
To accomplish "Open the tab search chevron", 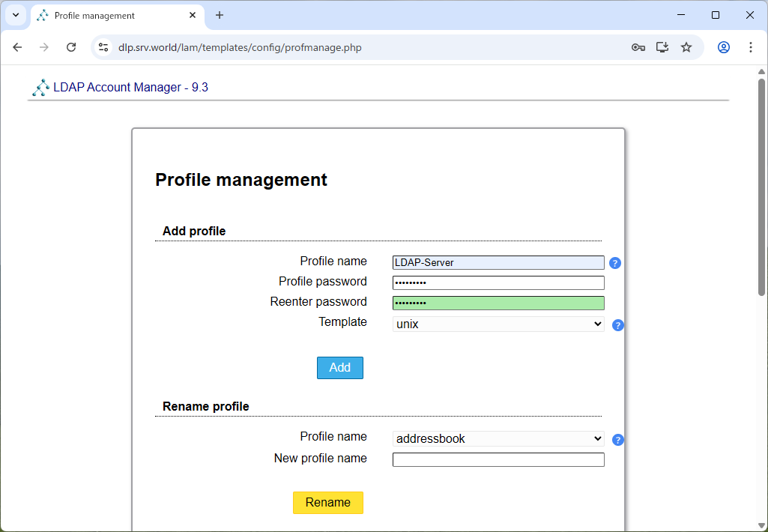I will (x=15, y=15).
